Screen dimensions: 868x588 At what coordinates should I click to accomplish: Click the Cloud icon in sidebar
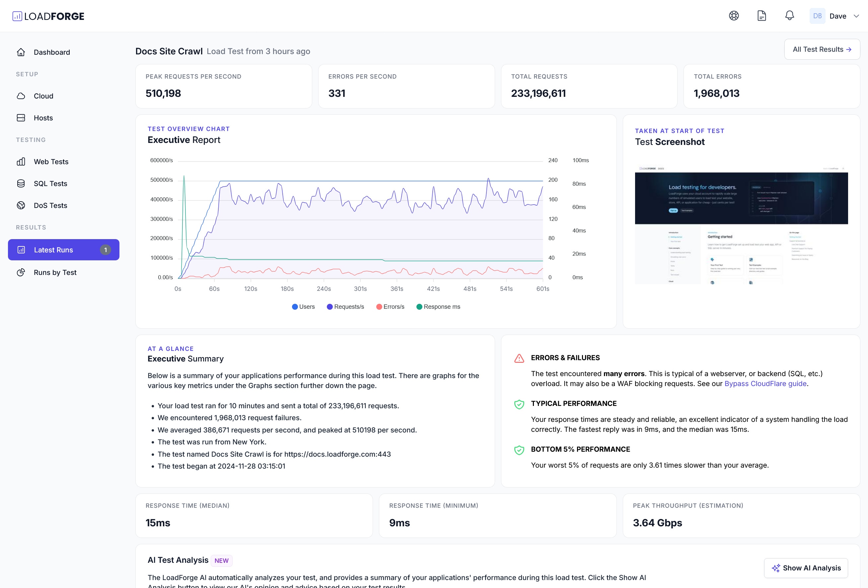(21, 96)
